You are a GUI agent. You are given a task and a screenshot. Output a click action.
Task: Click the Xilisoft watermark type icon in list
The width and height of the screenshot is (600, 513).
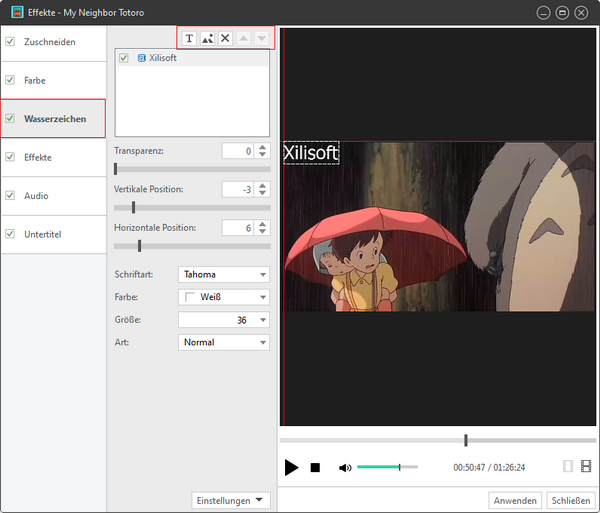coord(142,58)
